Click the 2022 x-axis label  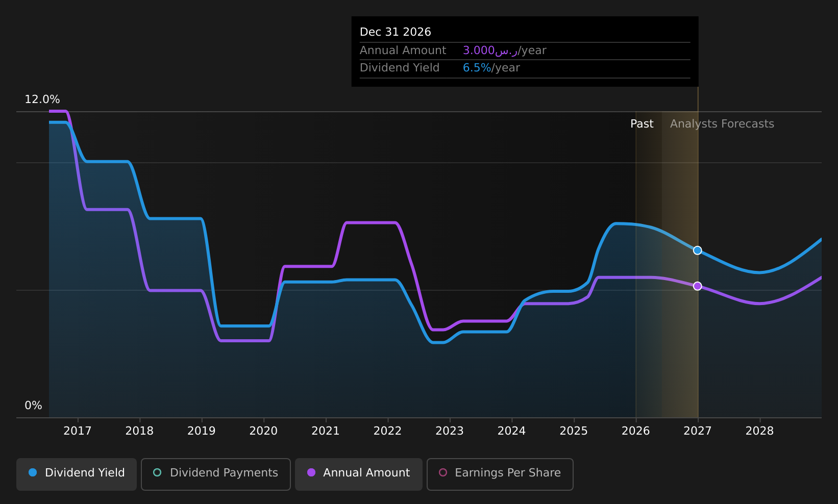tap(388, 431)
